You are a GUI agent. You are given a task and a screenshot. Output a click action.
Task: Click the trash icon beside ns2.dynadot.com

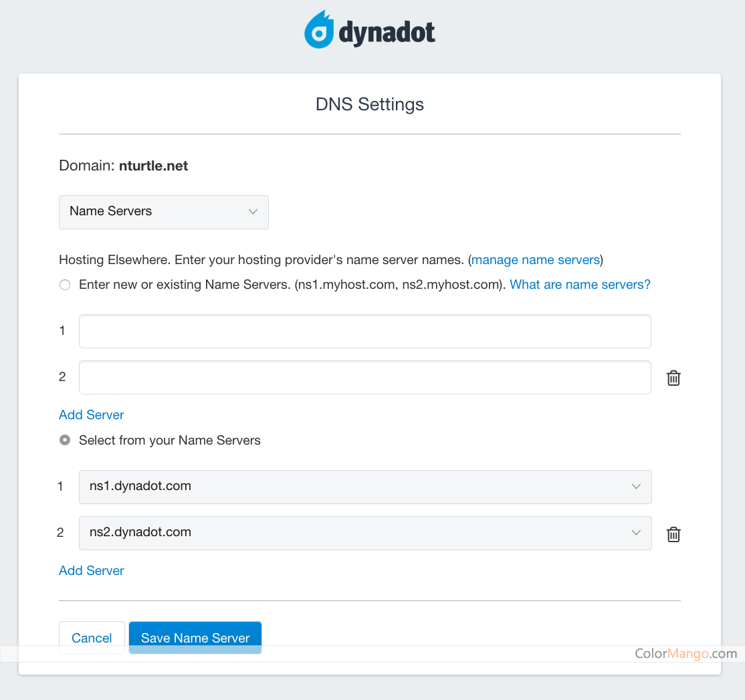tap(673, 534)
